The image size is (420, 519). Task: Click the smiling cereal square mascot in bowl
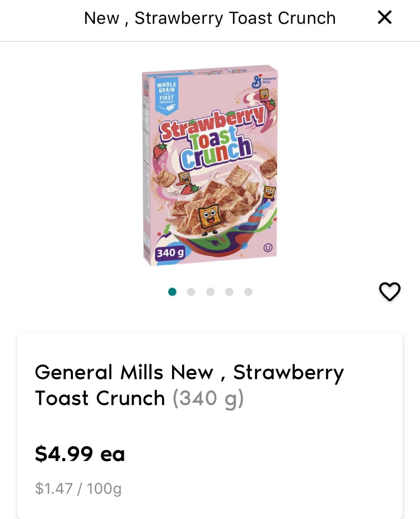[x=209, y=215]
